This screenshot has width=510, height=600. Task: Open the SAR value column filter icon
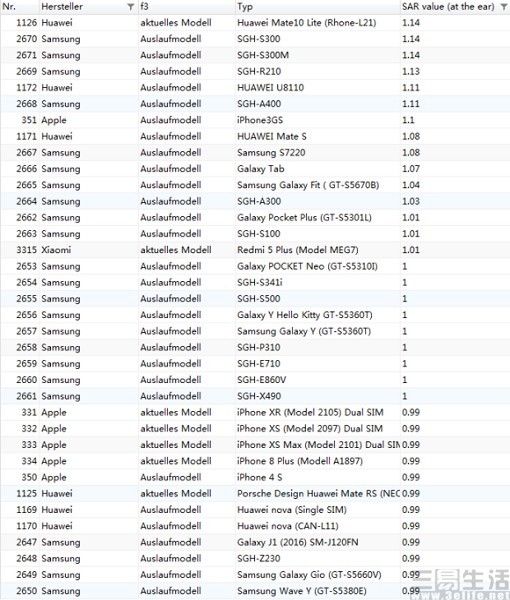(x=504, y=7)
